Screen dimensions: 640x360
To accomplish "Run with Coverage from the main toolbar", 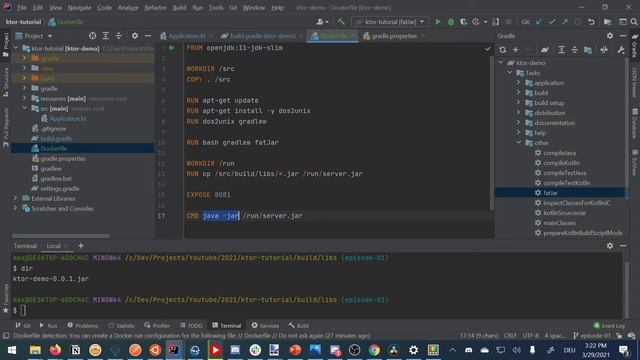I will coord(463,22).
